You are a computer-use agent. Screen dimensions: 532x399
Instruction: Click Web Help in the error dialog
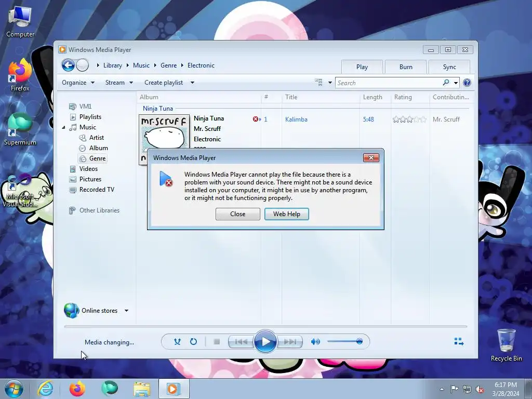click(287, 214)
